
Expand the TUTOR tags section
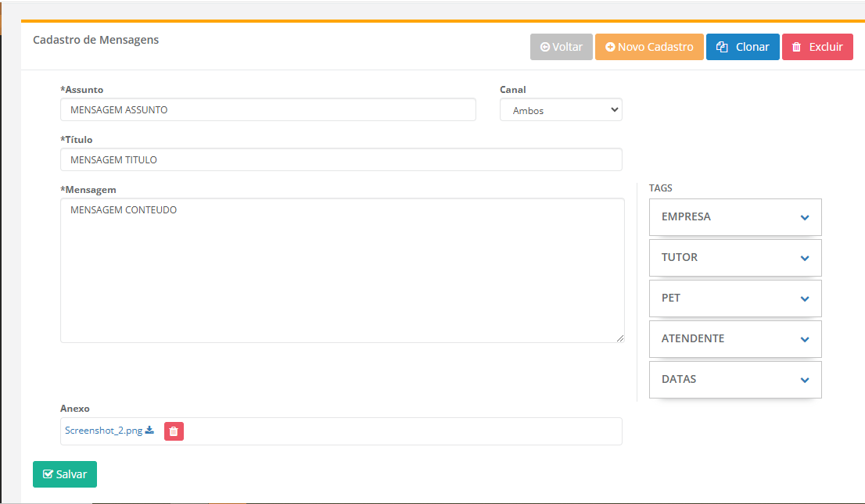tap(735, 258)
